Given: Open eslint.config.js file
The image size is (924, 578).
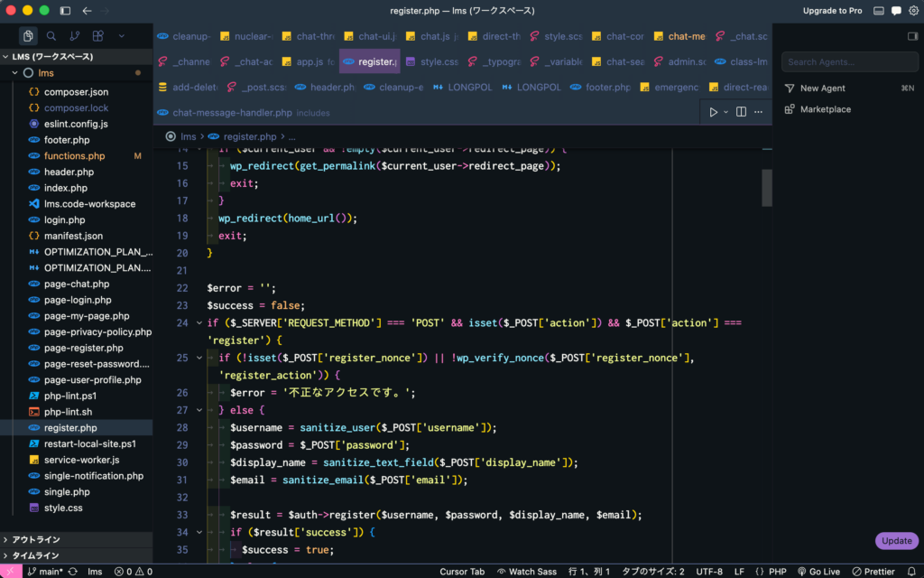Looking at the screenshot, I should pyautogui.click(x=77, y=124).
